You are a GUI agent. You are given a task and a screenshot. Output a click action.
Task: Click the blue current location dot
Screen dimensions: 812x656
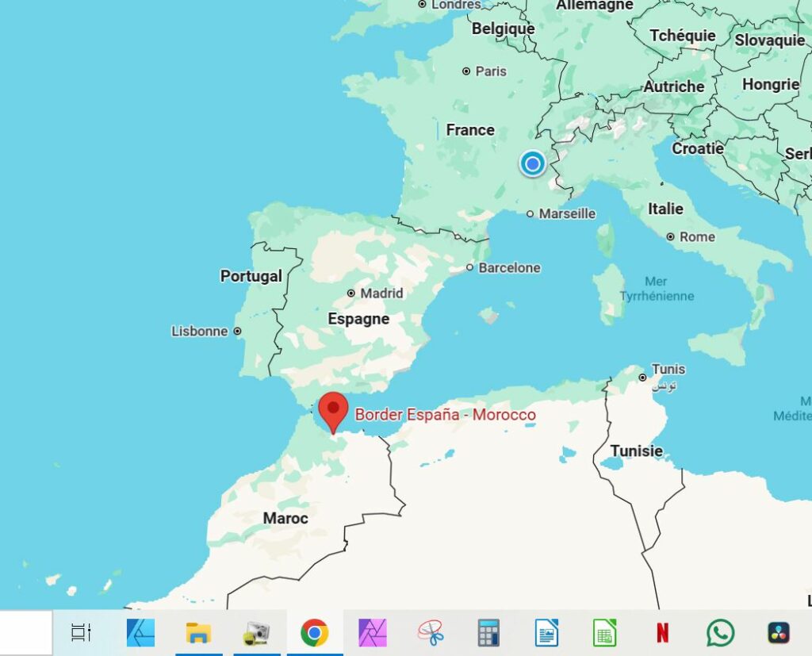(x=532, y=163)
